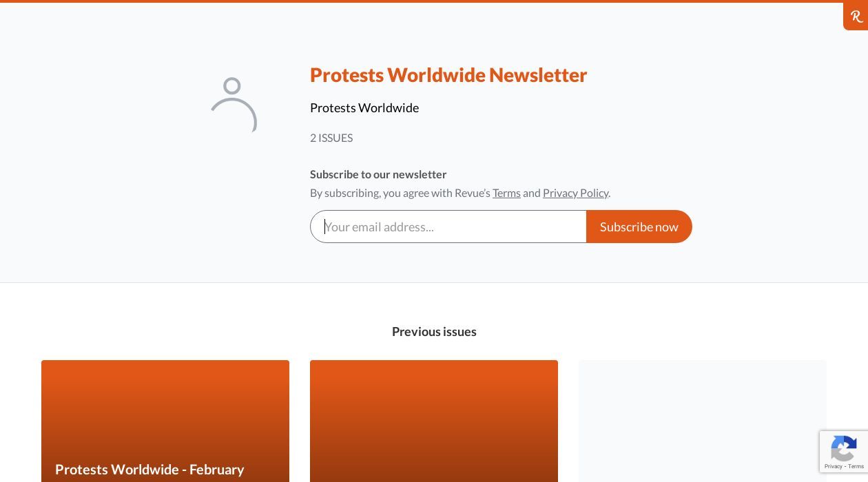This screenshot has height=482, width=868.
Task: Click the reCAPTCHA Privacy link
Action: tap(833, 466)
